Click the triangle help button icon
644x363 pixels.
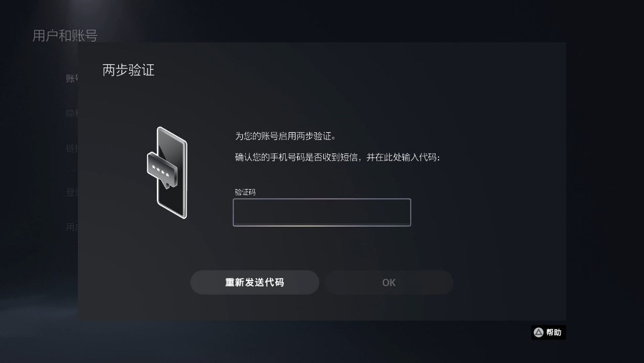click(539, 332)
